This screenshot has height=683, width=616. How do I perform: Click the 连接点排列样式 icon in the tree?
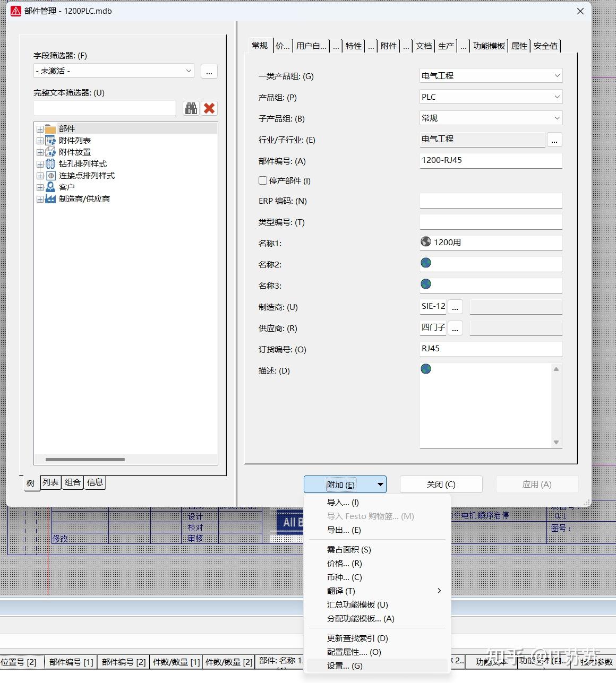[x=50, y=175]
